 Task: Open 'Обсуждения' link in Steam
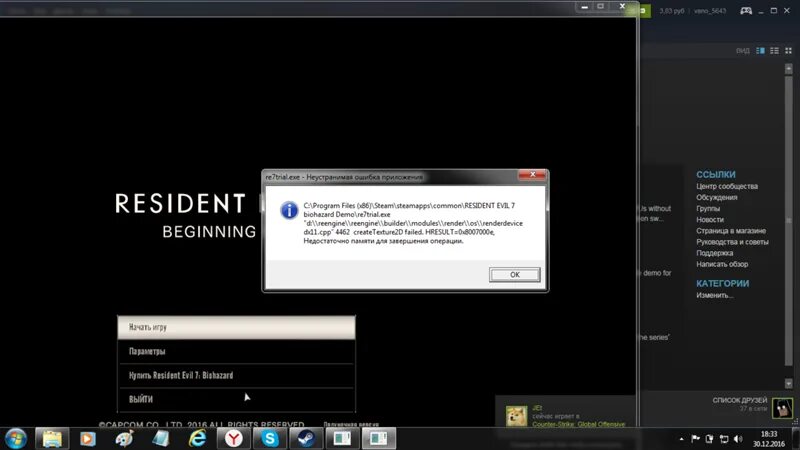pos(716,197)
